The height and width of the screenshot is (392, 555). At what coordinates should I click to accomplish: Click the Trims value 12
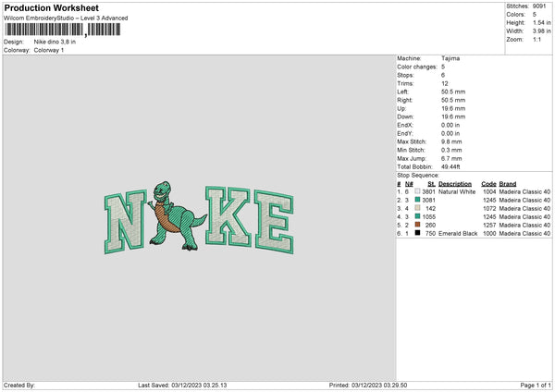pyautogui.click(x=445, y=83)
